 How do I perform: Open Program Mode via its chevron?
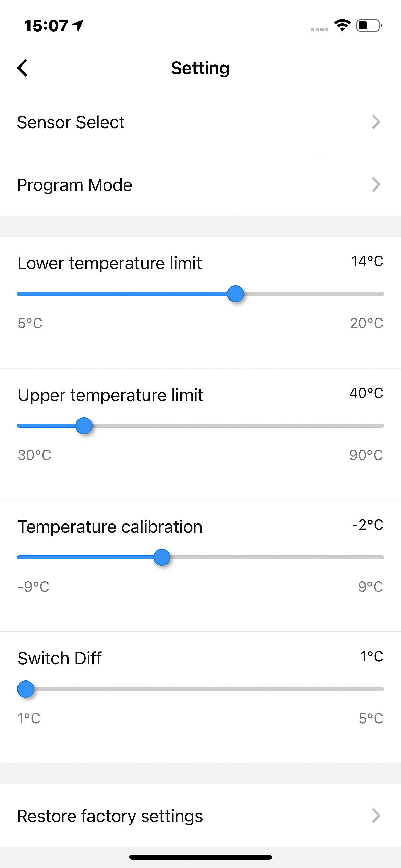pyautogui.click(x=376, y=184)
